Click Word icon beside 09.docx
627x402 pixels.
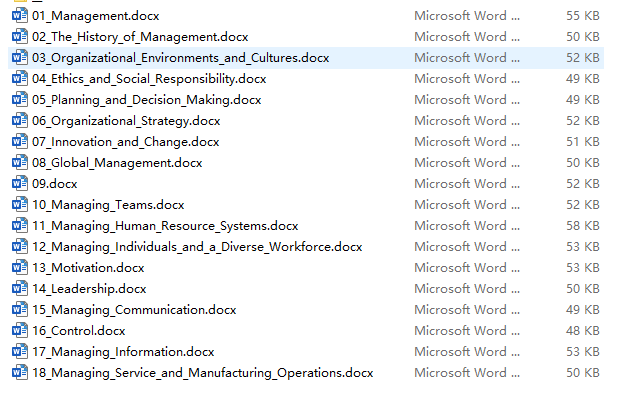tap(20, 184)
